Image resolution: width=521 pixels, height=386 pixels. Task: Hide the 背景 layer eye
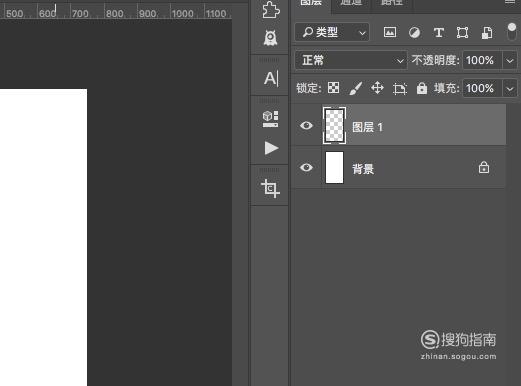coord(306,167)
